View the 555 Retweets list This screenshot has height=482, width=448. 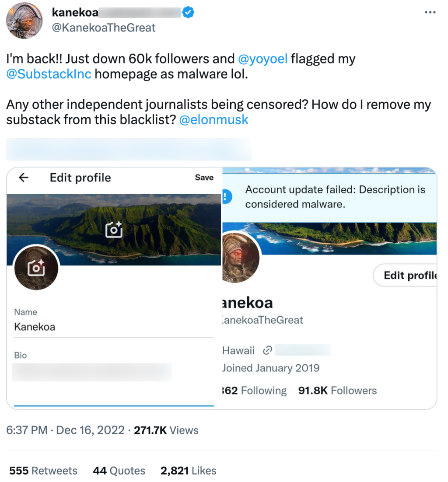tap(43, 471)
